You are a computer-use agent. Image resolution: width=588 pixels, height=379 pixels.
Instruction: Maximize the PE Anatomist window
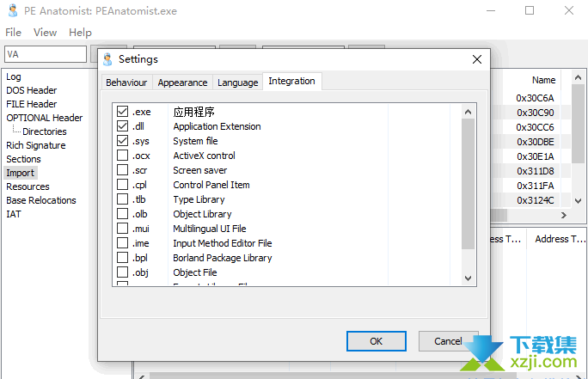[x=530, y=10]
